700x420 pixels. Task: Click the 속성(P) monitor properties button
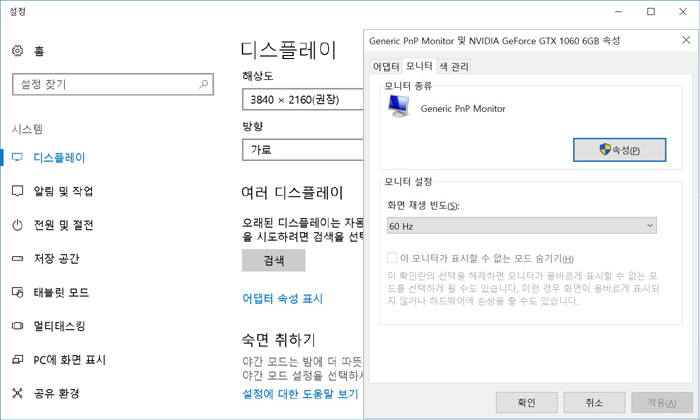[x=619, y=150]
